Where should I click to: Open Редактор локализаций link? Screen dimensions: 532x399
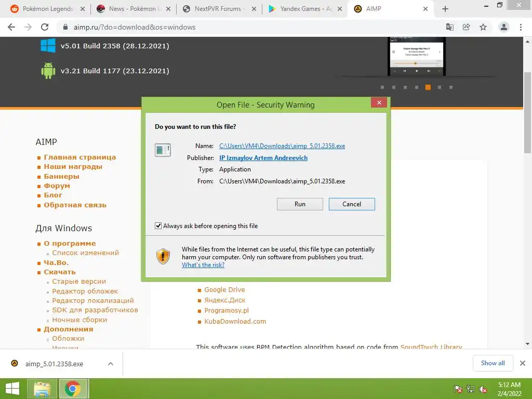92,301
